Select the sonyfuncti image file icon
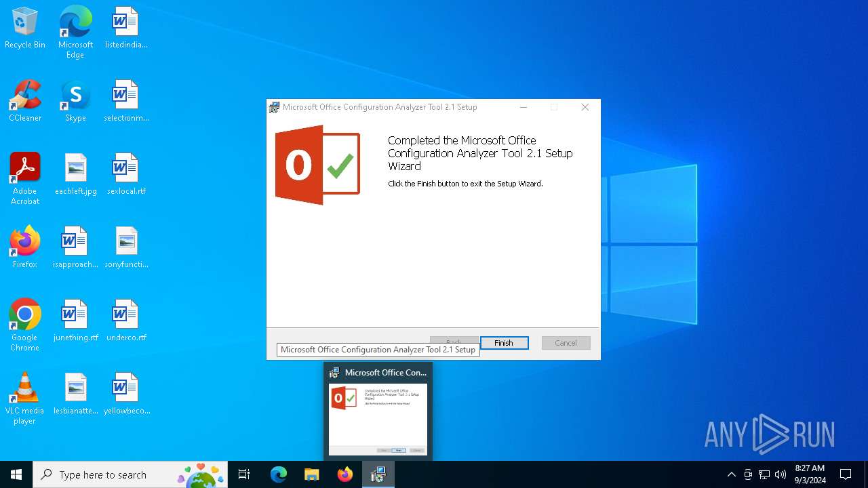 coord(126,248)
